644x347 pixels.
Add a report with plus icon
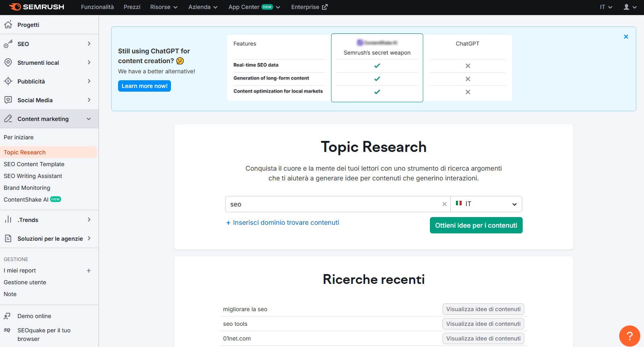[89, 270]
